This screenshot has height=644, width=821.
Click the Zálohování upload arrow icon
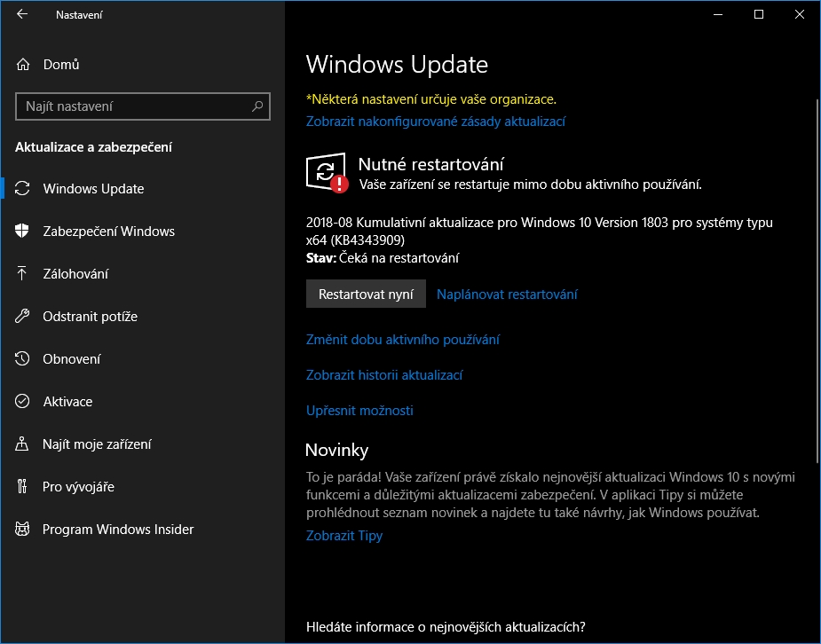pyautogui.click(x=22, y=273)
